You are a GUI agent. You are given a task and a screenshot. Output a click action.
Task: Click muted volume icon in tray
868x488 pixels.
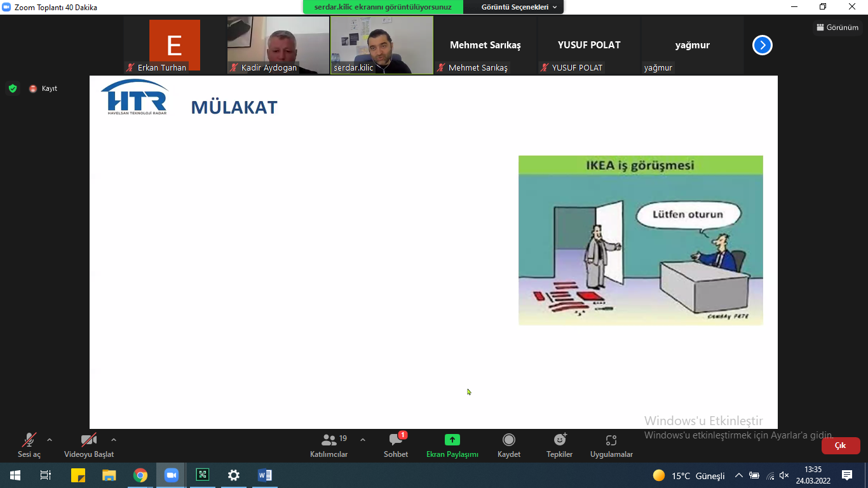tap(784, 475)
